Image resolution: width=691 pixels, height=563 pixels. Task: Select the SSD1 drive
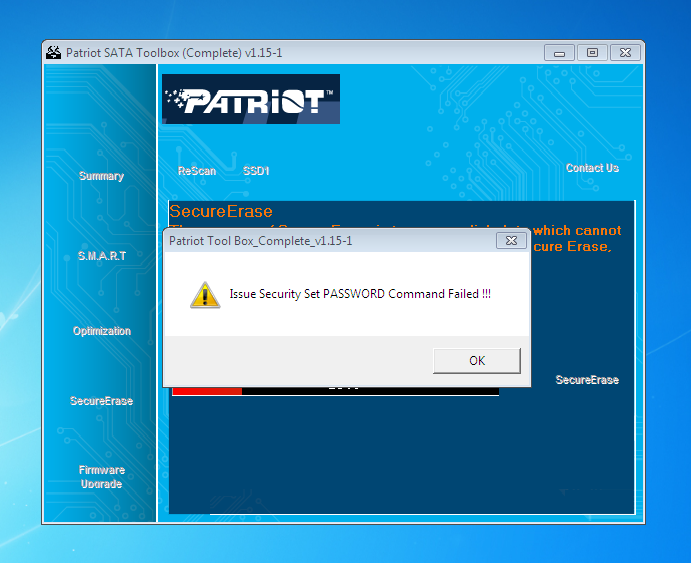(x=256, y=171)
